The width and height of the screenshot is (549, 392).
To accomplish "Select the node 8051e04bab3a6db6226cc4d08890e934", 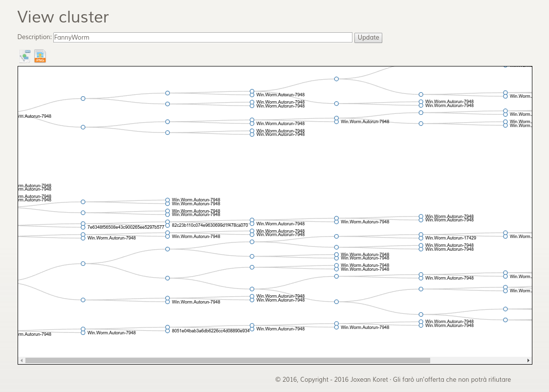I will tap(167, 329).
